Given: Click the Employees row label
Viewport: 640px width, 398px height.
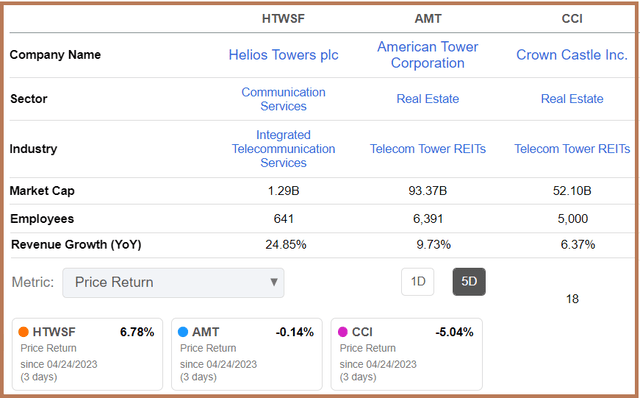Looking at the screenshot, I should pyautogui.click(x=42, y=219).
